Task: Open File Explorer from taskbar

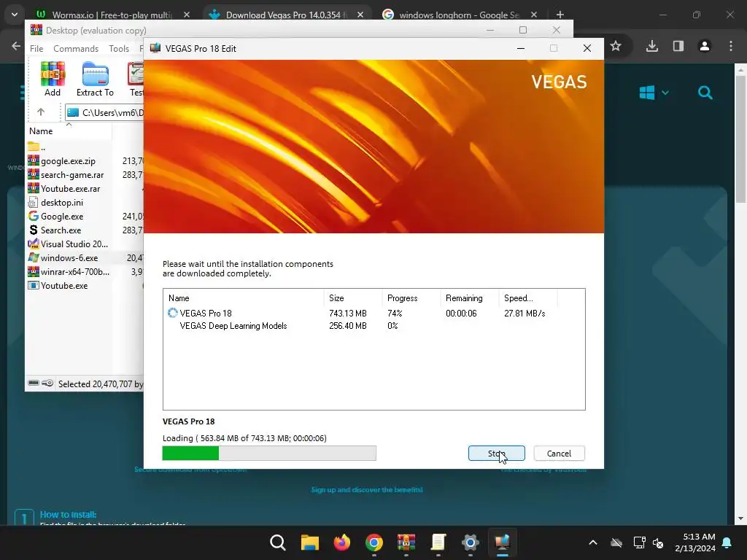Action: coord(309,542)
